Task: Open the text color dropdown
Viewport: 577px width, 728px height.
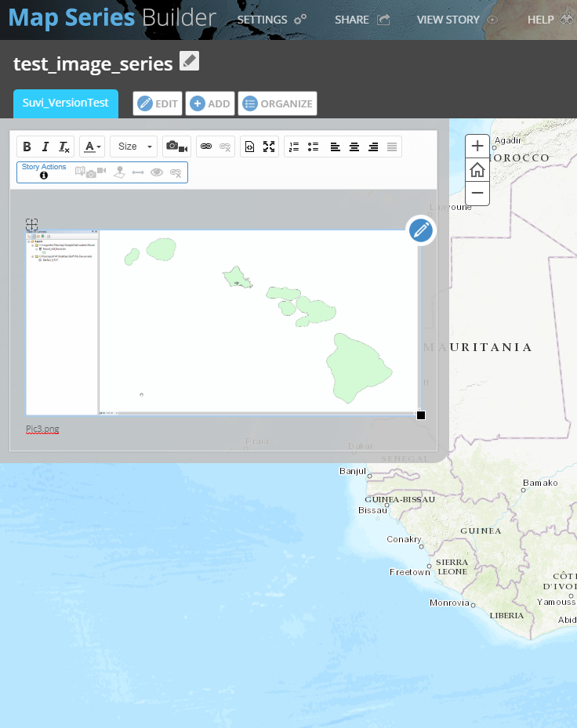Action: coord(92,147)
